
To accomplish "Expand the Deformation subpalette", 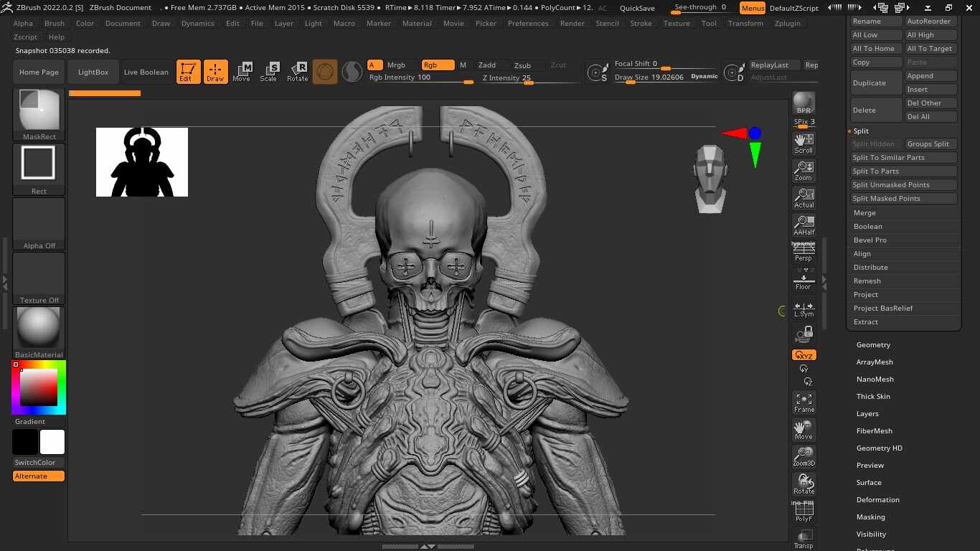I will point(877,500).
